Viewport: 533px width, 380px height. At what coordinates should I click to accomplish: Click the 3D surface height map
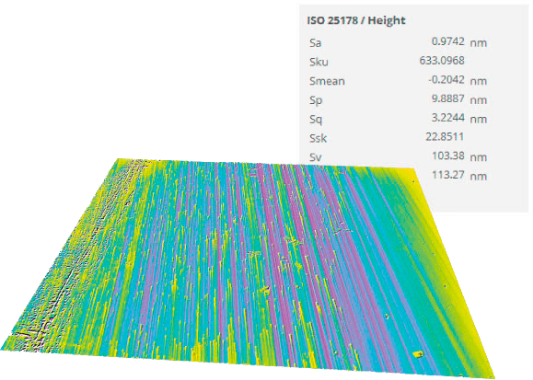(x=248, y=269)
